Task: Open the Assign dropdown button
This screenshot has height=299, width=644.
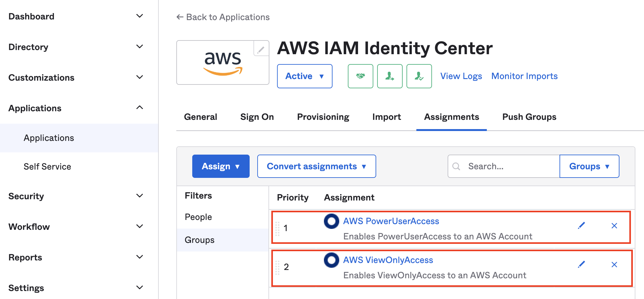Action: click(221, 166)
